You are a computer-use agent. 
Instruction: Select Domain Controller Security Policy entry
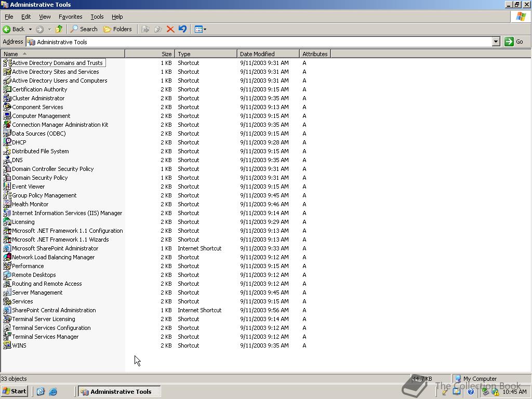click(48, 169)
